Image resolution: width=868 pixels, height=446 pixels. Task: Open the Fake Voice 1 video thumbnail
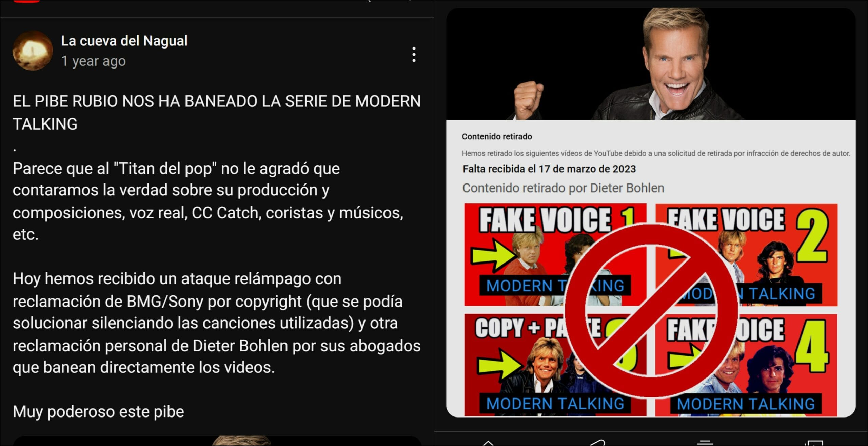coord(555,255)
